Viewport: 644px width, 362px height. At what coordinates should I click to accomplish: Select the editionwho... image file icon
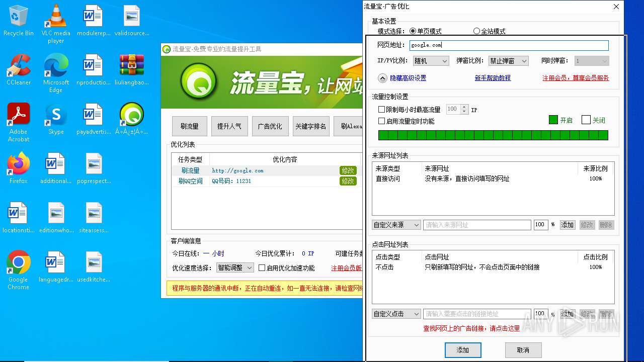[56, 217]
